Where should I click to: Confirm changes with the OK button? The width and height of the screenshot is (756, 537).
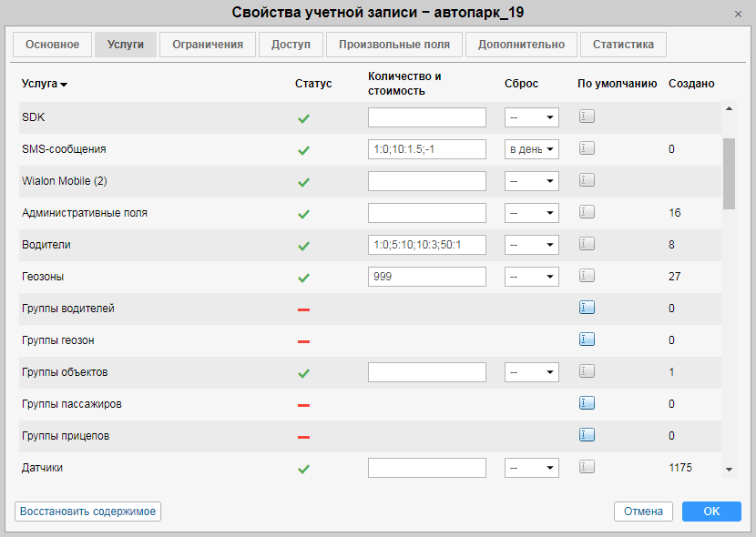pyautogui.click(x=711, y=512)
